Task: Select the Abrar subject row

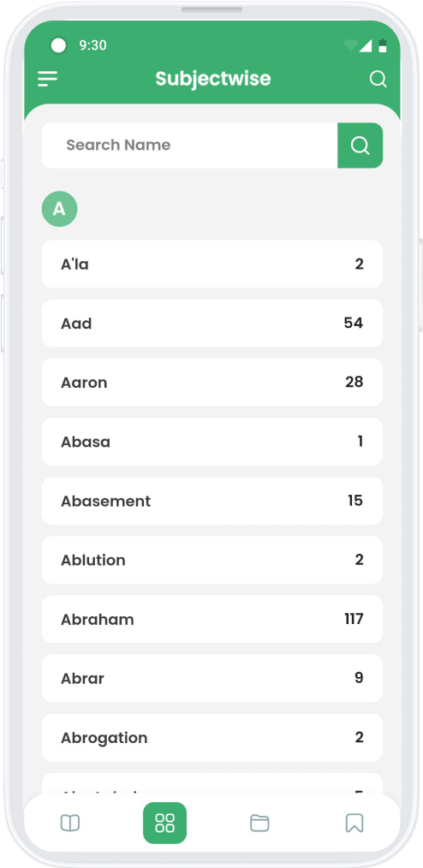Action: 212,679
